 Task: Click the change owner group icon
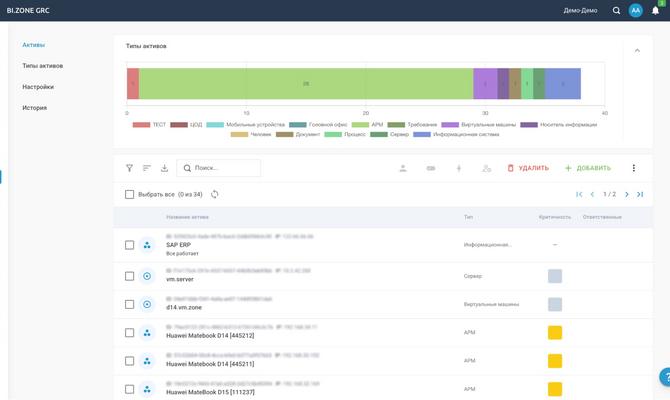coord(486,168)
